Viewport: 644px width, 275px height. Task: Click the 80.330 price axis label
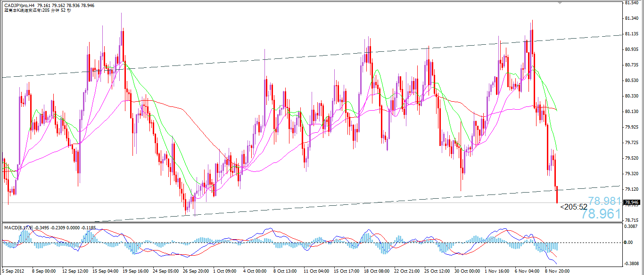(x=632, y=96)
